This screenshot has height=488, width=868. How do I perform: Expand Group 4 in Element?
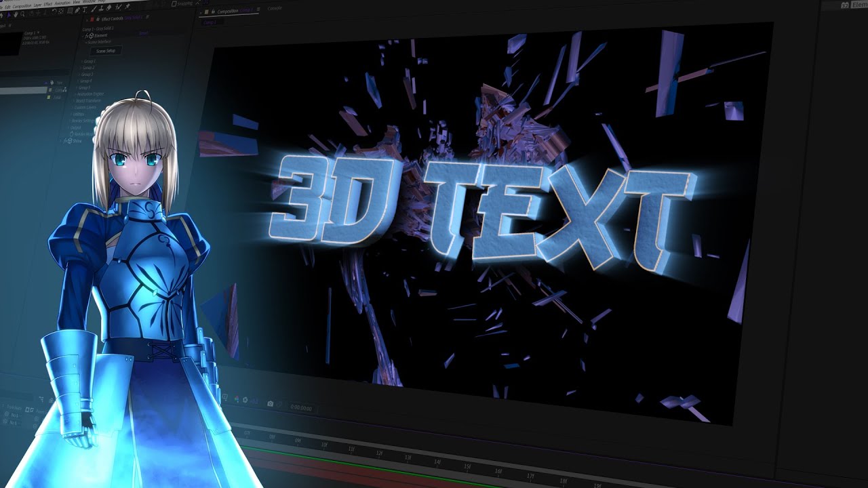click(78, 81)
